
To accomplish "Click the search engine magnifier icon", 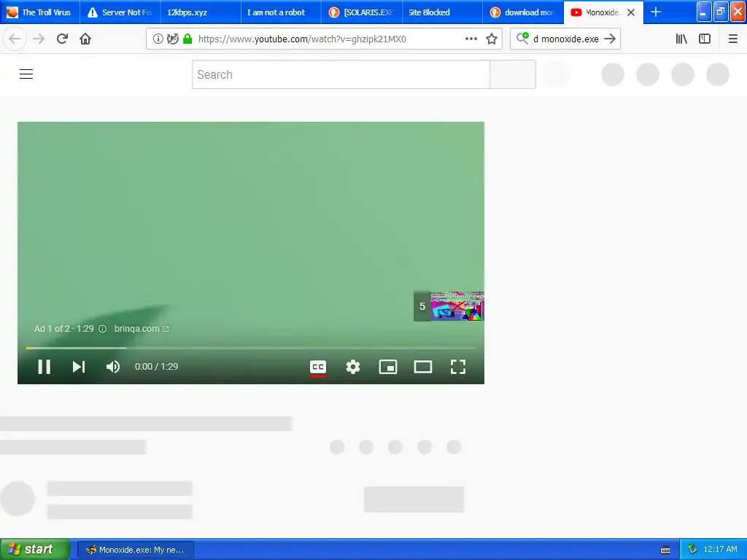I will coord(522,39).
